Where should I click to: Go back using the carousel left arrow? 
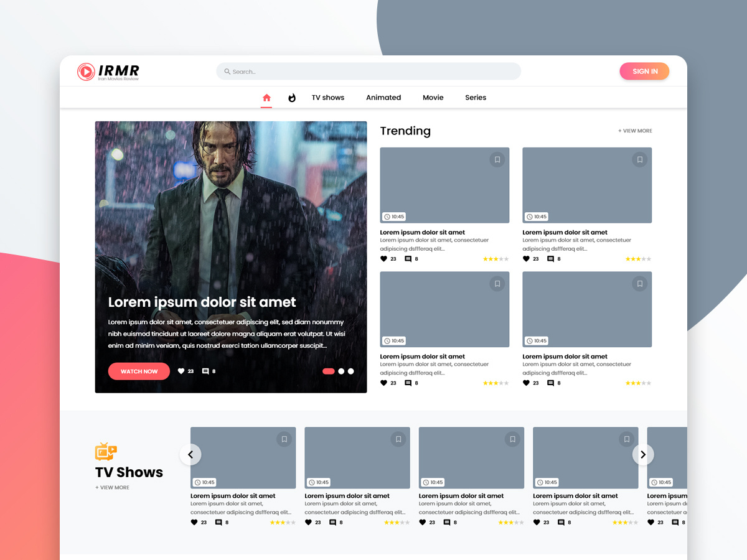pyautogui.click(x=190, y=454)
